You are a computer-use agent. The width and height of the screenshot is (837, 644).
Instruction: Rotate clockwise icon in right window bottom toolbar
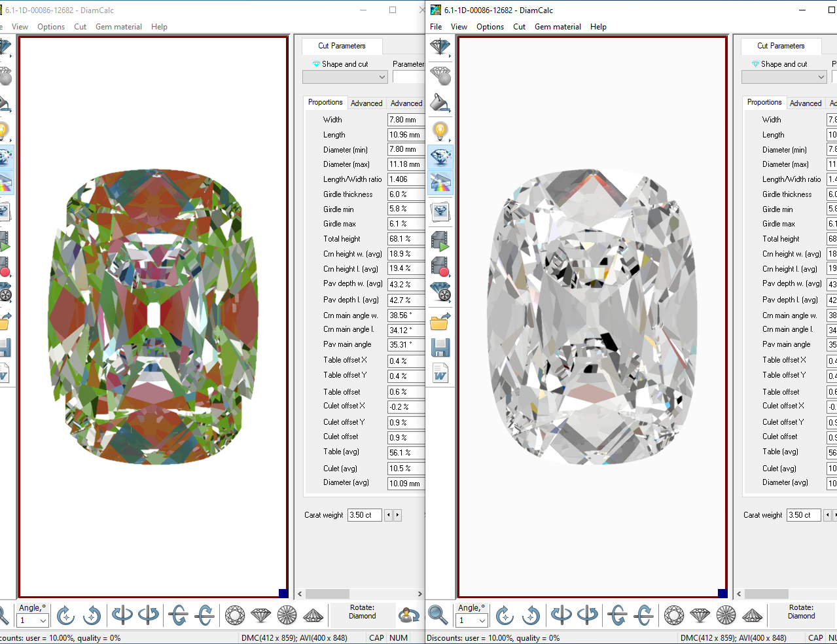click(x=505, y=615)
